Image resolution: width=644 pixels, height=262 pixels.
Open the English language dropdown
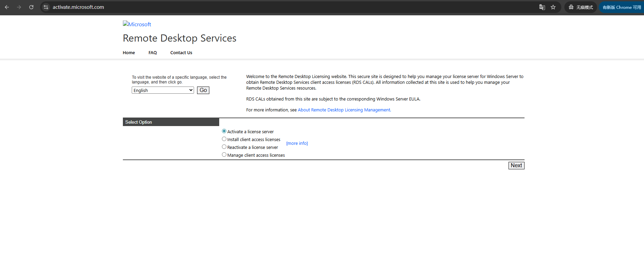pyautogui.click(x=163, y=90)
